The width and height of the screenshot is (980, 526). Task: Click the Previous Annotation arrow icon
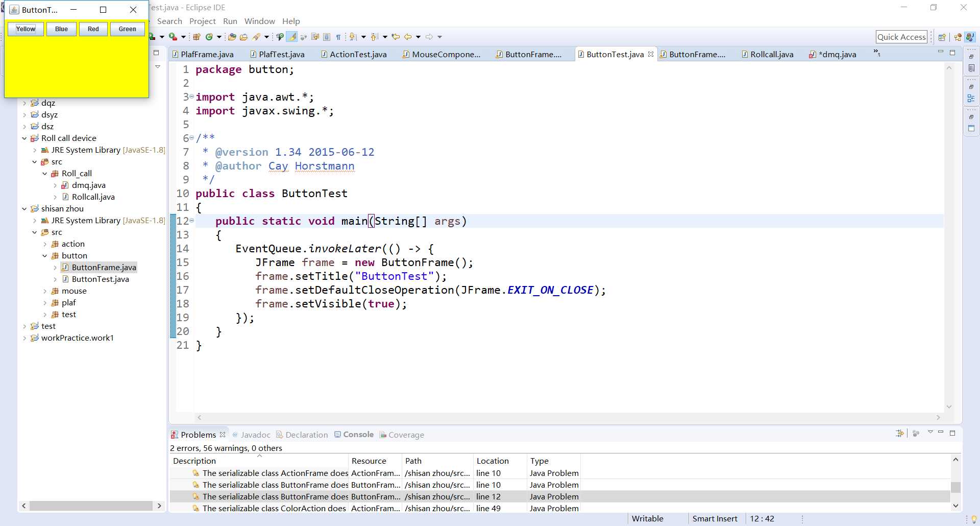click(375, 37)
